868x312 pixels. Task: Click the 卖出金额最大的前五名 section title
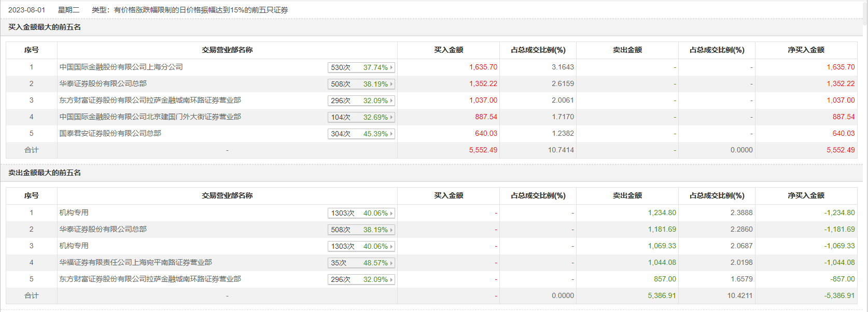click(45, 173)
